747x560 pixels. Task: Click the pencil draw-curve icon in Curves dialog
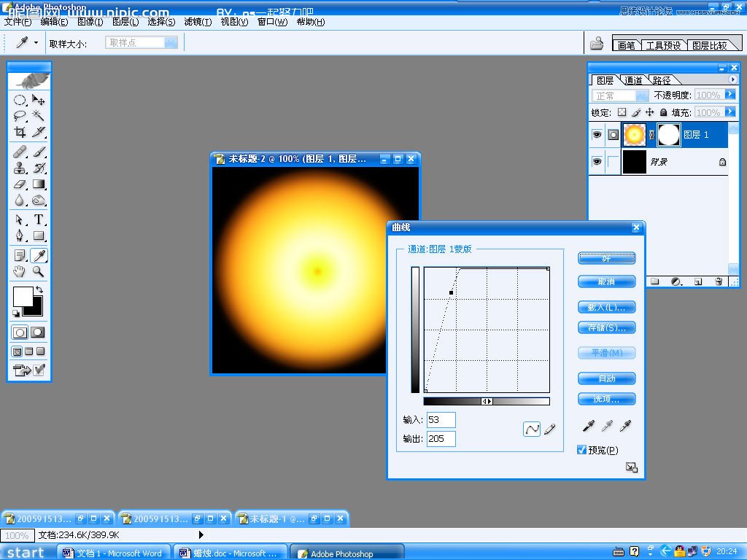[x=549, y=429]
